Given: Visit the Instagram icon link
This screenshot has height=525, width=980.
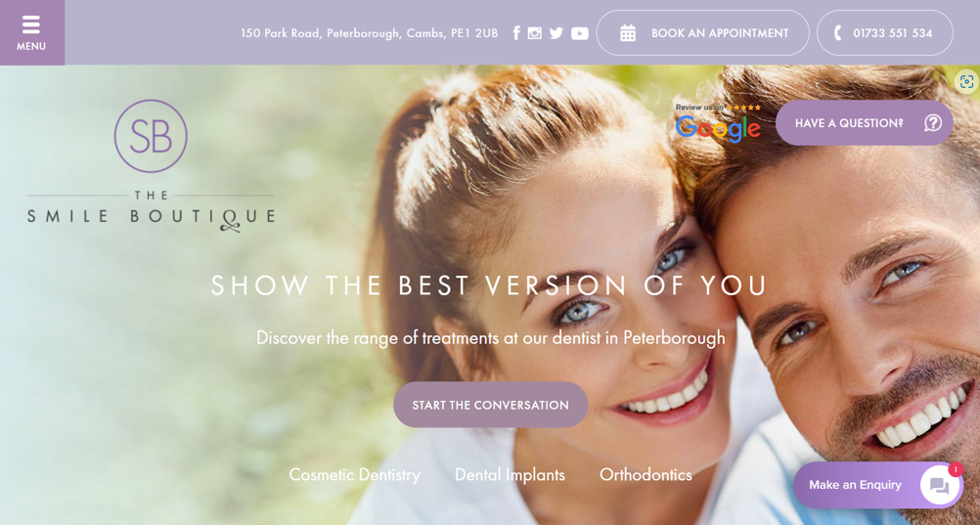Looking at the screenshot, I should [x=535, y=33].
